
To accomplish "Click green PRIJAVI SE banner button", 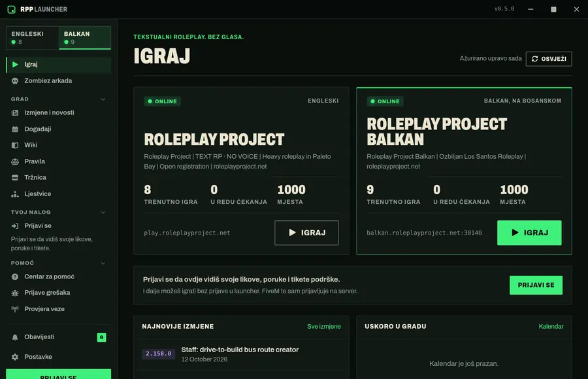I will (x=536, y=285).
